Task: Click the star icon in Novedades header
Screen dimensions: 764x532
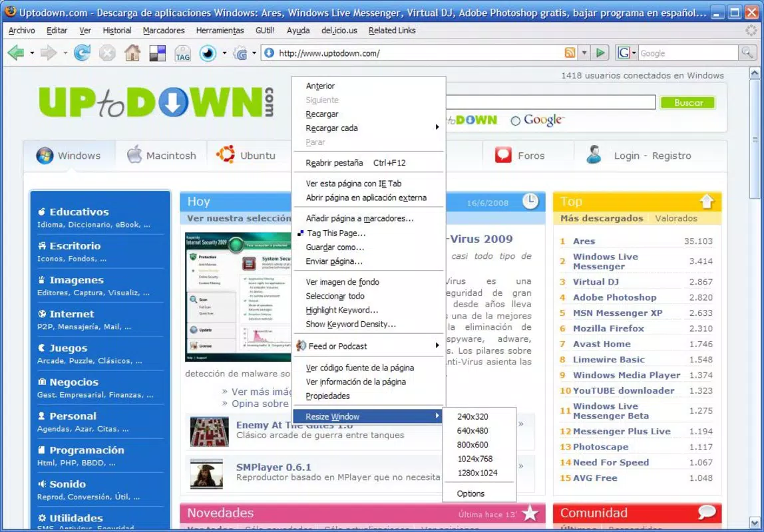Action: (x=530, y=513)
